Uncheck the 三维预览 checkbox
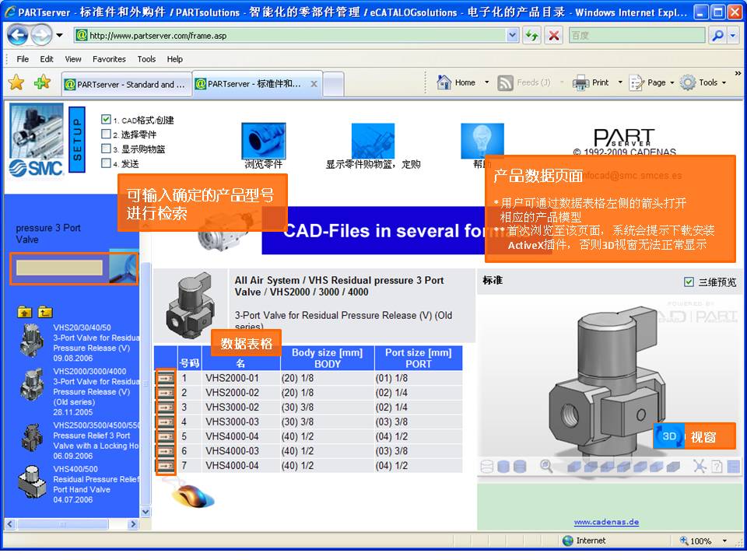The width and height of the screenshot is (747, 560). click(689, 282)
